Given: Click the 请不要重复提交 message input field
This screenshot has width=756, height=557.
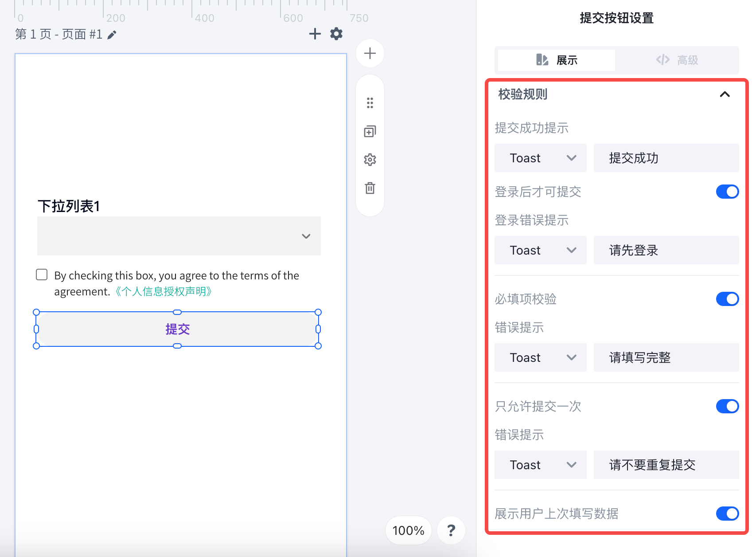Looking at the screenshot, I should click(x=666, y=465).
